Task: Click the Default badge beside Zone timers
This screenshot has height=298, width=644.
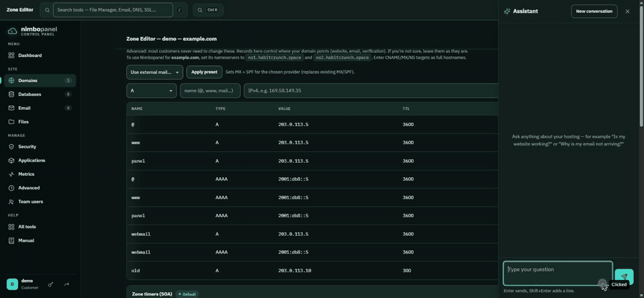Action: click(x=187, y=294)
